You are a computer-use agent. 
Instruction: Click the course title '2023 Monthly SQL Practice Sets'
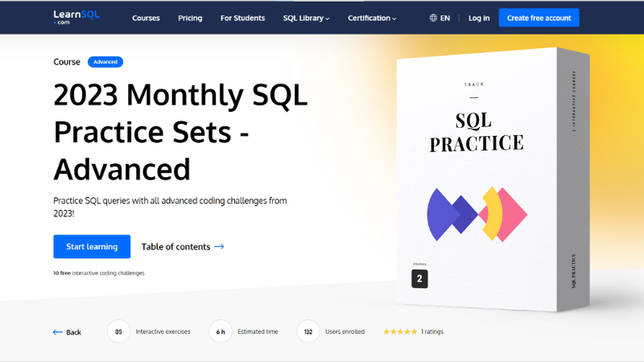pos(180,131)
